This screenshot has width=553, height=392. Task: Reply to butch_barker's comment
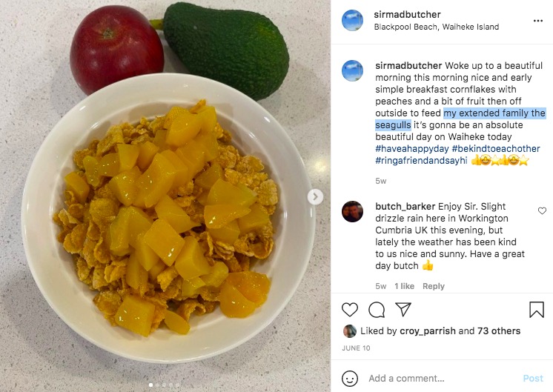434,286
